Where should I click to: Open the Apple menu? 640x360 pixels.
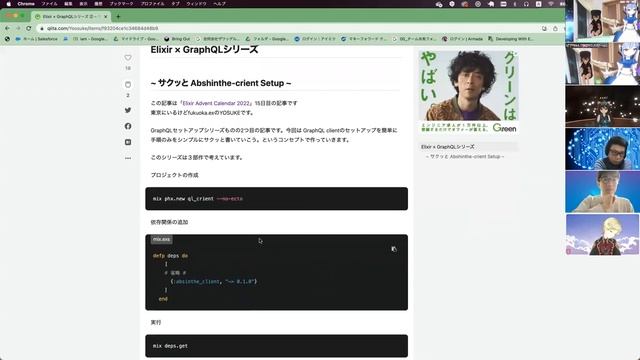(x=8, y=4)
